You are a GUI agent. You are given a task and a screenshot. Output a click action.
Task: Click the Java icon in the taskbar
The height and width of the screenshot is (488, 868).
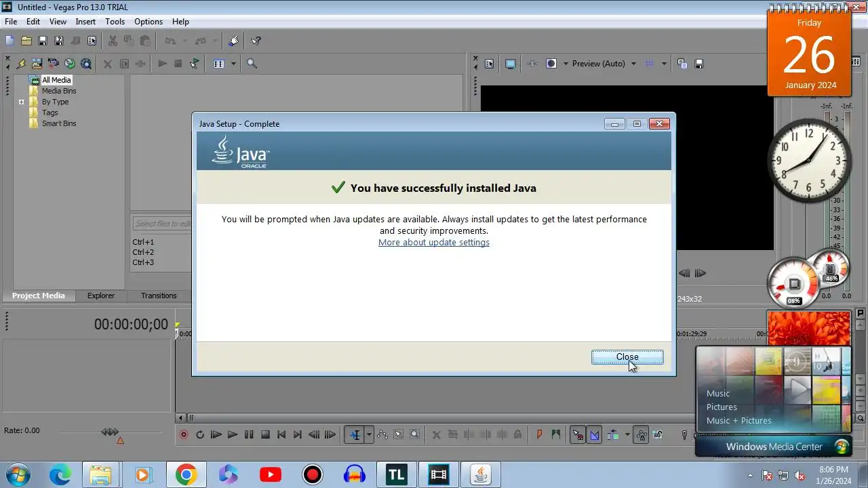tap(481, 474)
